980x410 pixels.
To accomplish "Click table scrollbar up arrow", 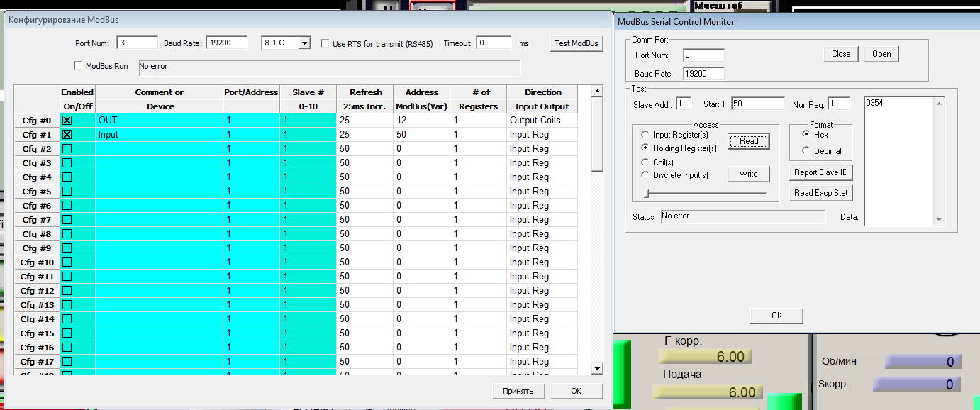I will (x=597, y=92).
